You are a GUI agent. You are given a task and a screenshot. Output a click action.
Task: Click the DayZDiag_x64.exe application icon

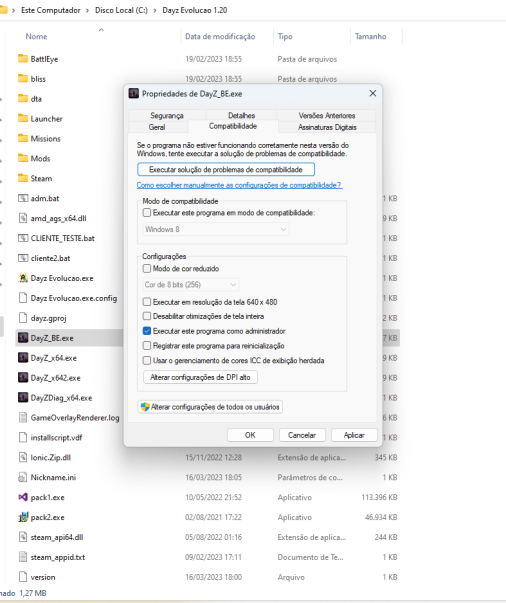tap(23, 397)
